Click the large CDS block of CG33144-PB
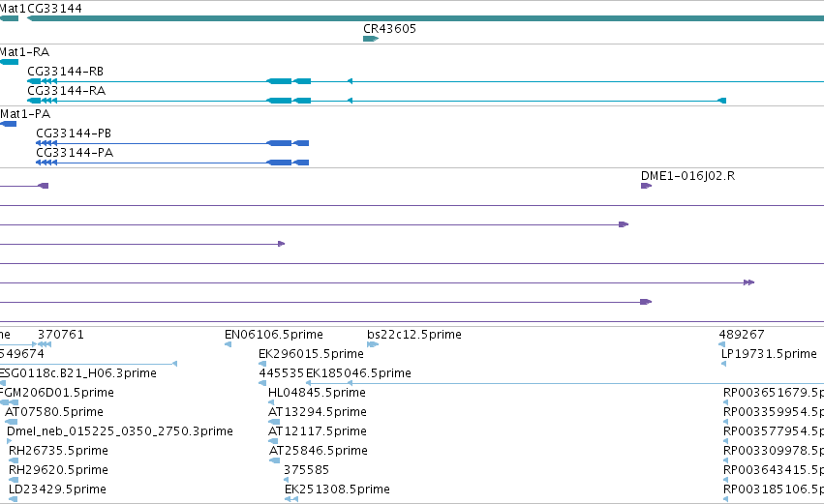 click(x=279, y=143)
